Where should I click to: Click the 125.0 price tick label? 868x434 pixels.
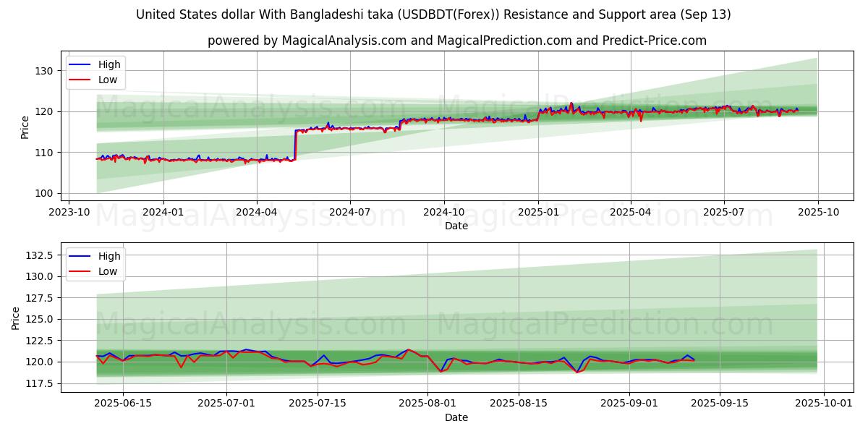pos(39,319)
